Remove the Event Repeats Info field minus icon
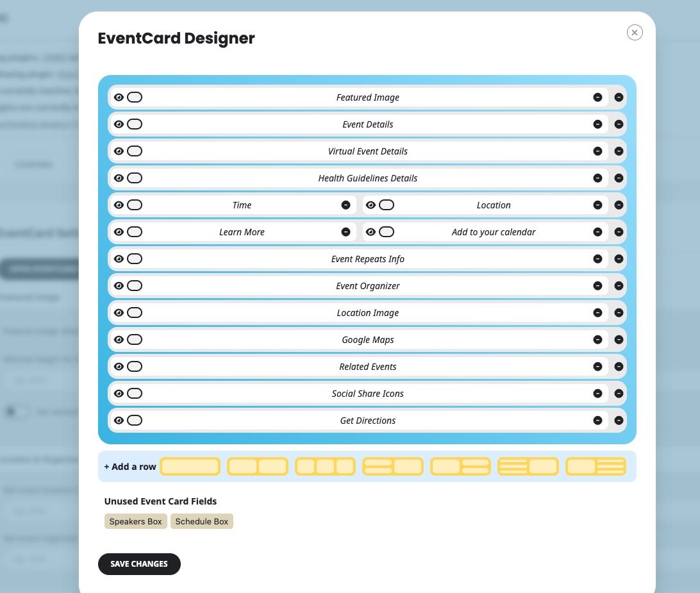 (598, 259)
